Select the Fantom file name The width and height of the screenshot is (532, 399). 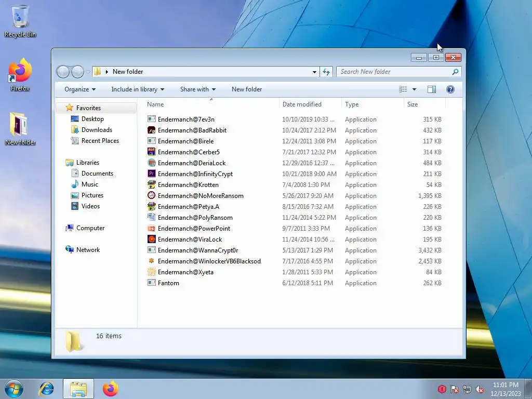(x=168, y=283)
